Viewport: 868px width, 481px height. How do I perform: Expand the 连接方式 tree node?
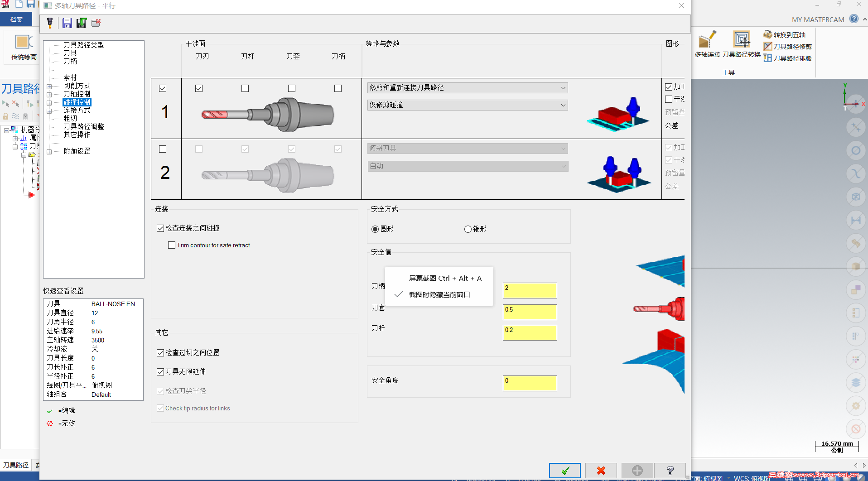tap(49, 111)
